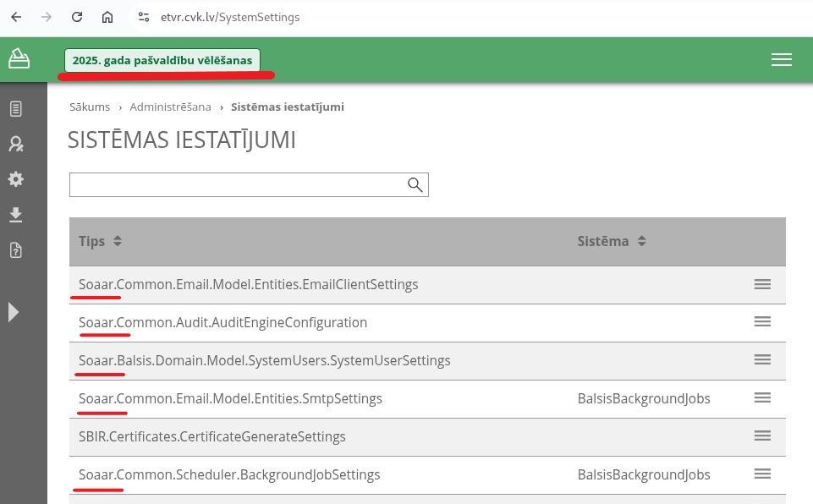Click the browser refresh icon
Viewport: 813px width, 504px height.
pos(77,17)
